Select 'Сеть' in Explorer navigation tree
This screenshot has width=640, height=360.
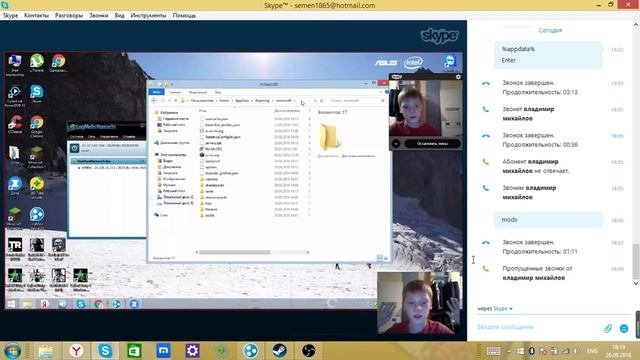coord(164,215)
